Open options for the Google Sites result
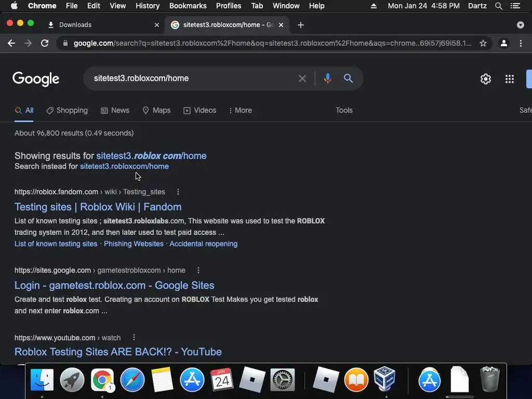This screenshot has height=399, width=532. (x=198, y=270)
